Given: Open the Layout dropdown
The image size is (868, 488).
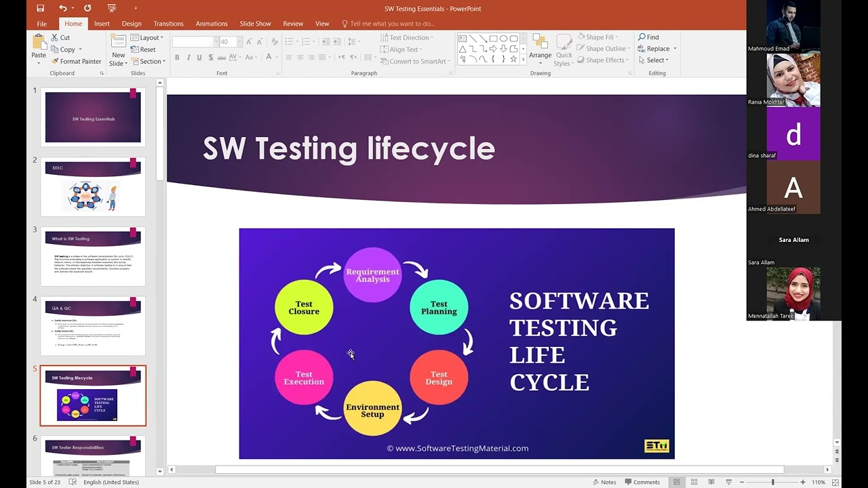Looking at the screenshot, I should click(x=147, y=37).
